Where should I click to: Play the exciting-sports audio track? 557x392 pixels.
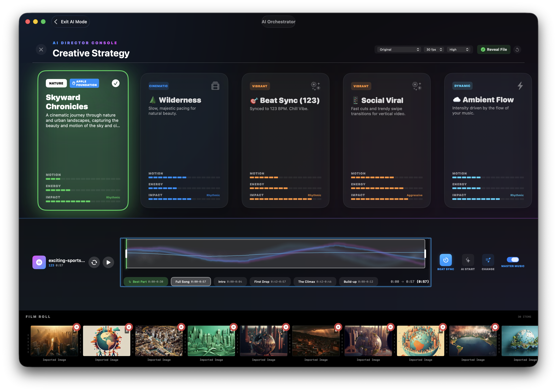pyautogui.click(x=108, y=262)
